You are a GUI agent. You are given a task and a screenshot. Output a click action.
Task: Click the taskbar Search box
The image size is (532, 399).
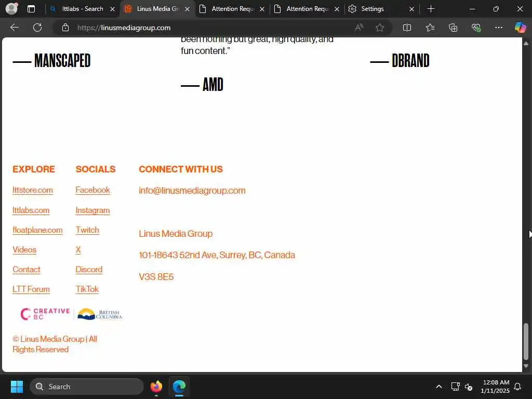point(87,387)
